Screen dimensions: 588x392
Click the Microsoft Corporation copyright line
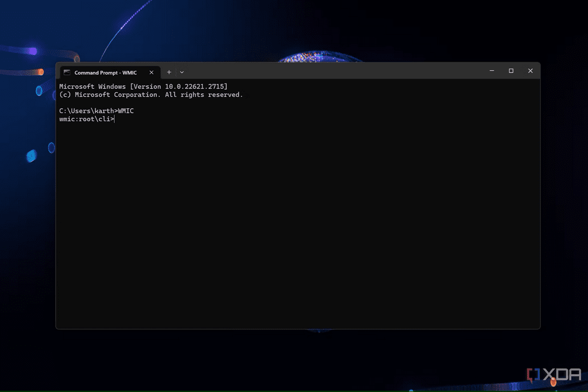(x=151, y=95)
